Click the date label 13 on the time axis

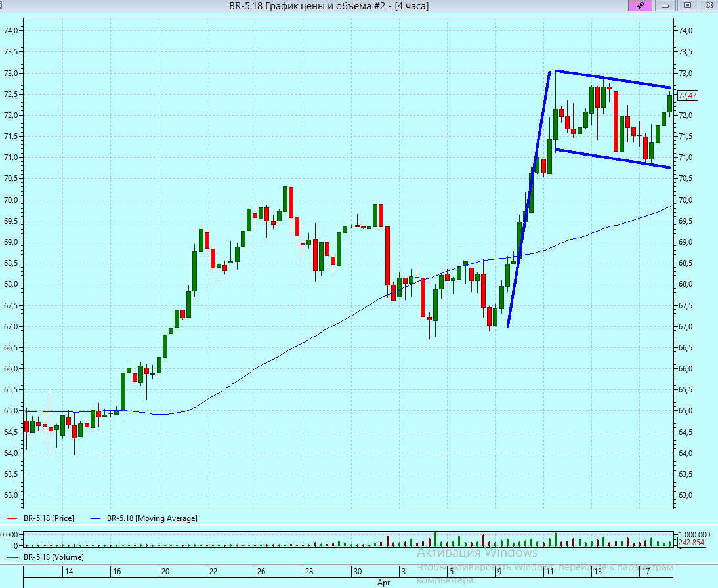pos(598,572)
